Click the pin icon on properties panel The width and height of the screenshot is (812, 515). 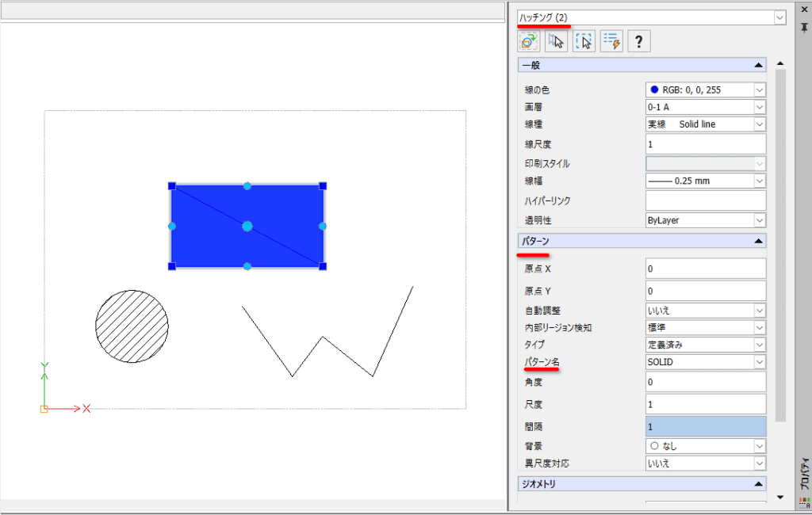tap(804, 28)
